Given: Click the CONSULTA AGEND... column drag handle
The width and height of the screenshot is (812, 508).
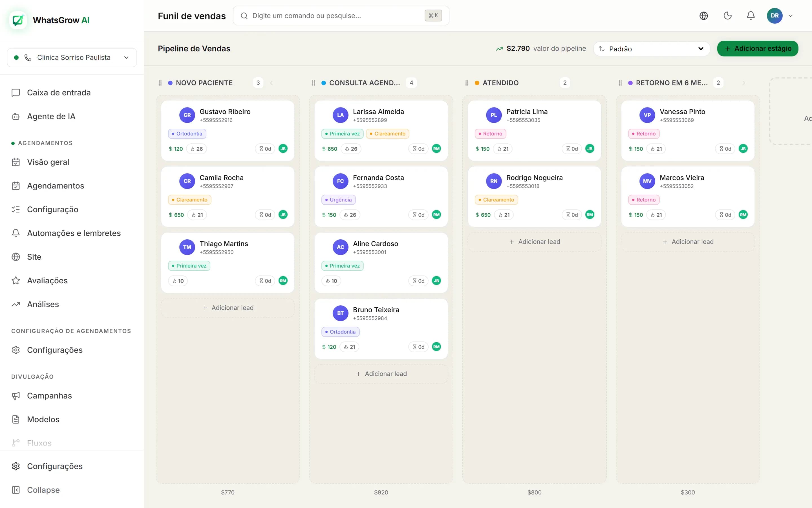Looking at the screenshot, I should point(314,83).
